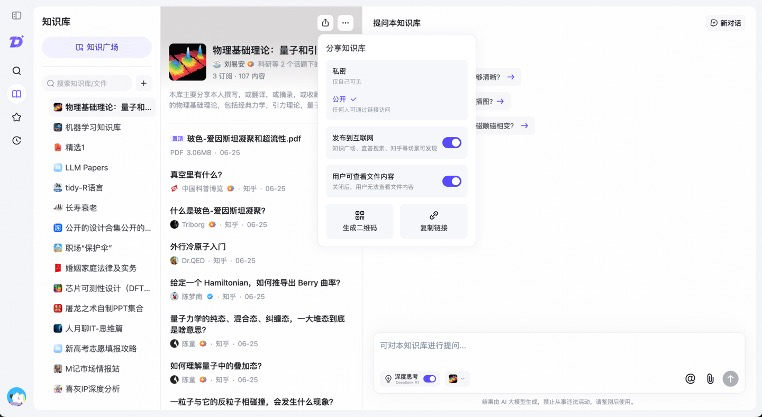This screenshot has height=418, width=762.
Task: Open the 粒子与反粒子相碰撞 article
Action: tap(252, 402)
